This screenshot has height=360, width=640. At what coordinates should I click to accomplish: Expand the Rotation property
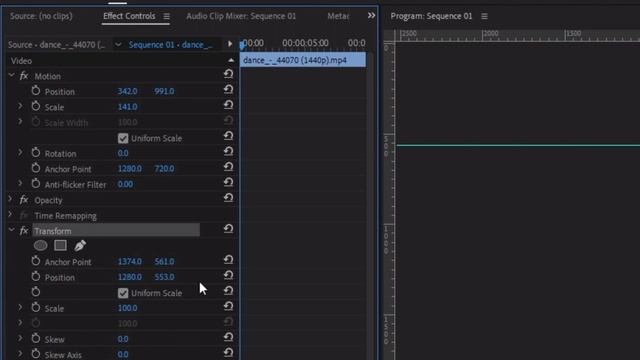(20, 153)
